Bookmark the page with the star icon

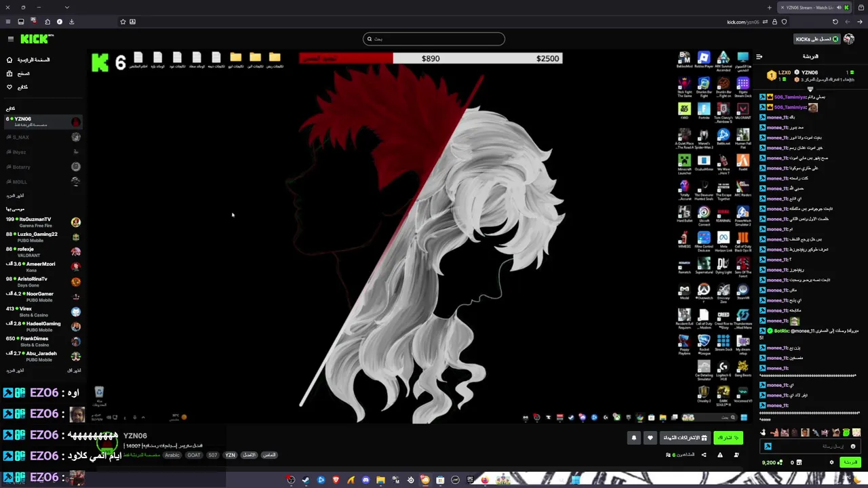point(123,22)
